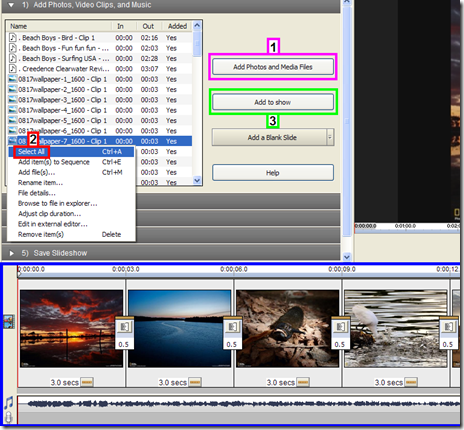Click music note icon of Creedence Clearwater row
This screenshot has height=430, width=464.
point(13,69)
